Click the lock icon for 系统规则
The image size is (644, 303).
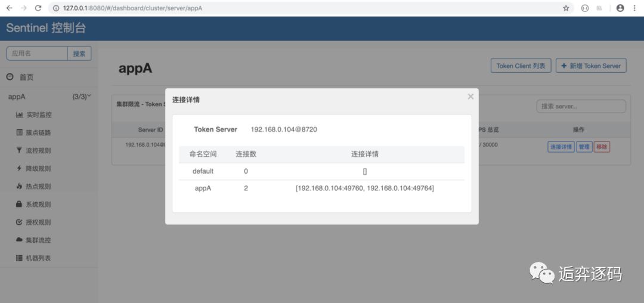[19, 204]
